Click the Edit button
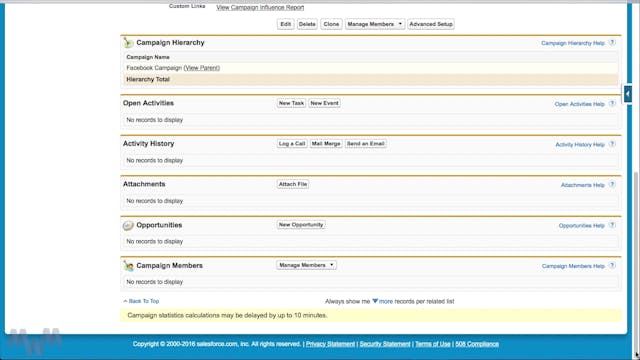Screen dimensions: 640x360 click(286, 24)
